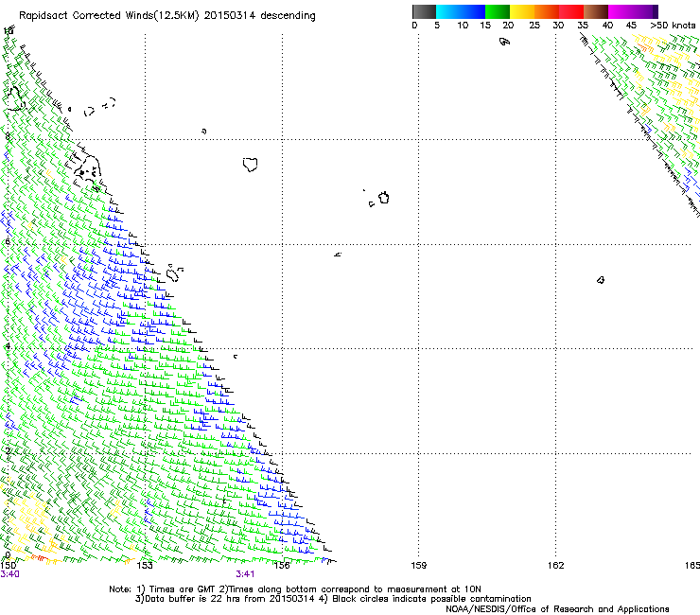Click the '>50 knots' legend label
The width and height of the screenshot is (700, 615).
click(x=674, y=26)
